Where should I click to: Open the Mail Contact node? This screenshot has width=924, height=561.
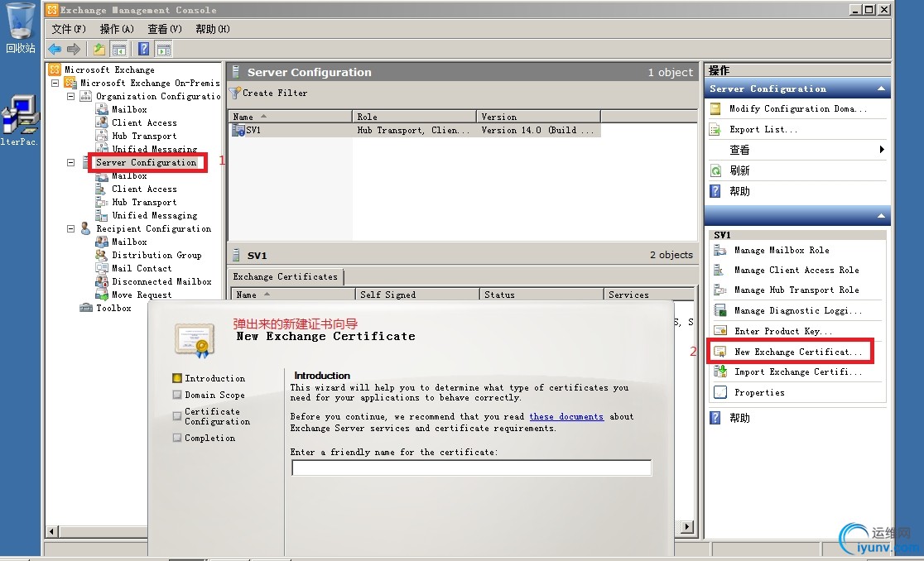(x=142, y=268)
